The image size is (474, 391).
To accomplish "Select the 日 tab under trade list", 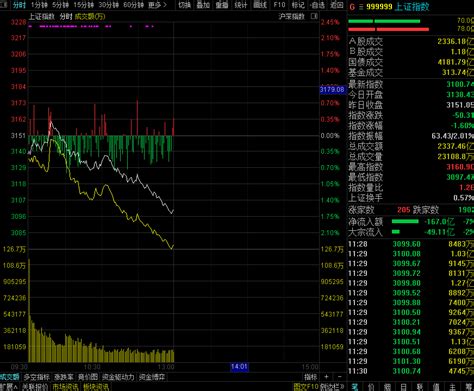I will pos(403,387).
